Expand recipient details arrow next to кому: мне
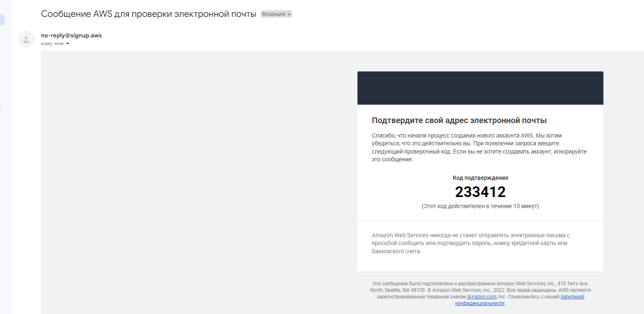644x314 pixels. tap(68, 44)
